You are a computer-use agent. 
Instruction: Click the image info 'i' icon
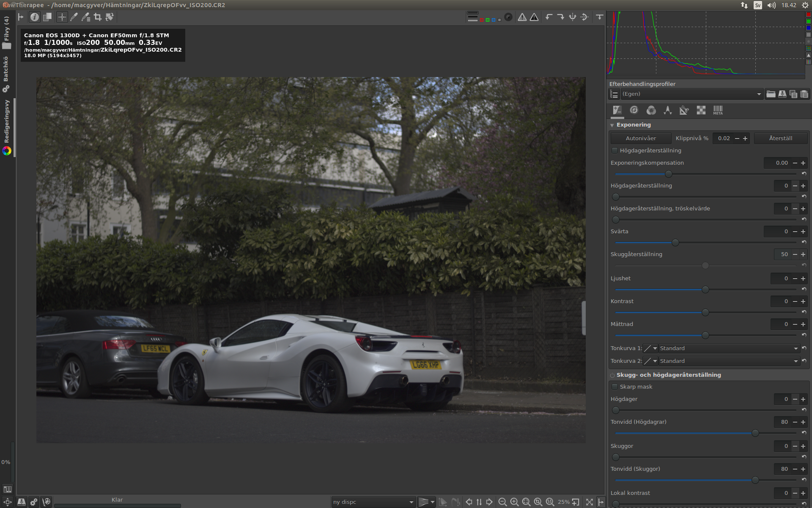(x=35, y=17)
